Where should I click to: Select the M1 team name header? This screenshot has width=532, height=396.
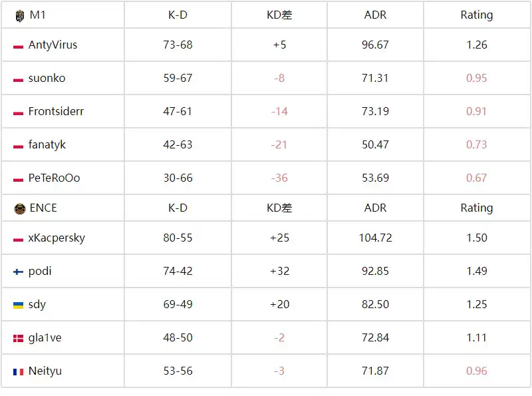pyautogui.click(x=38, y=15)
